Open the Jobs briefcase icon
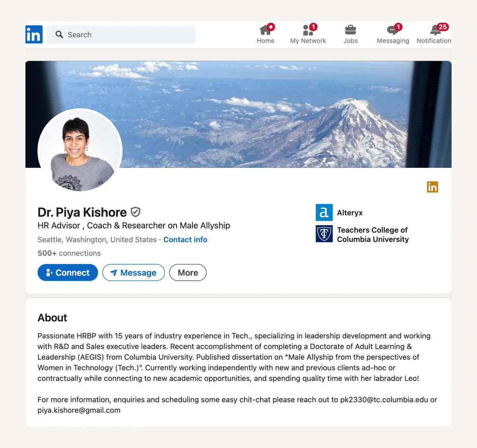Image resolution: width=477 pixels, height=448 pixels. (350, 30)
